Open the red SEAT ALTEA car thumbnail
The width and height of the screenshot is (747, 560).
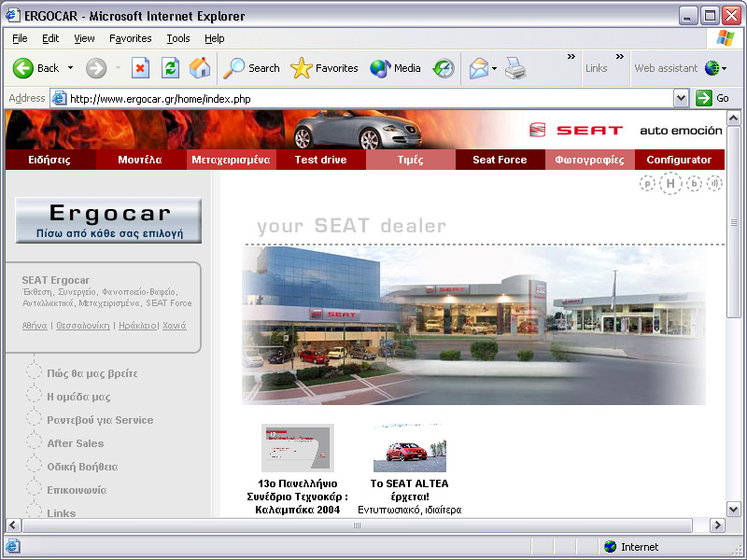[410, 448]
